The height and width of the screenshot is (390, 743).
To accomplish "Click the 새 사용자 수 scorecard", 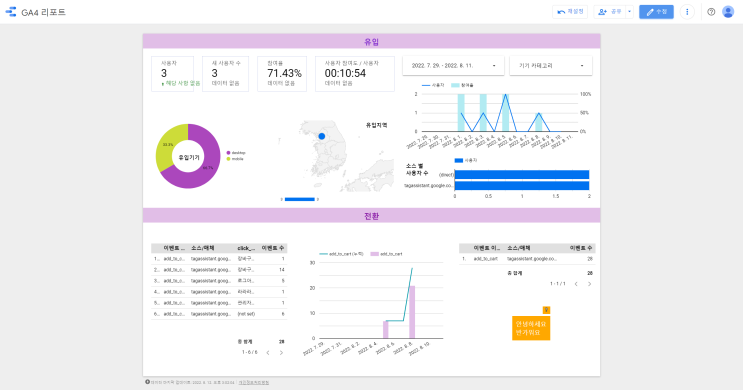I will tap(226, 74).
